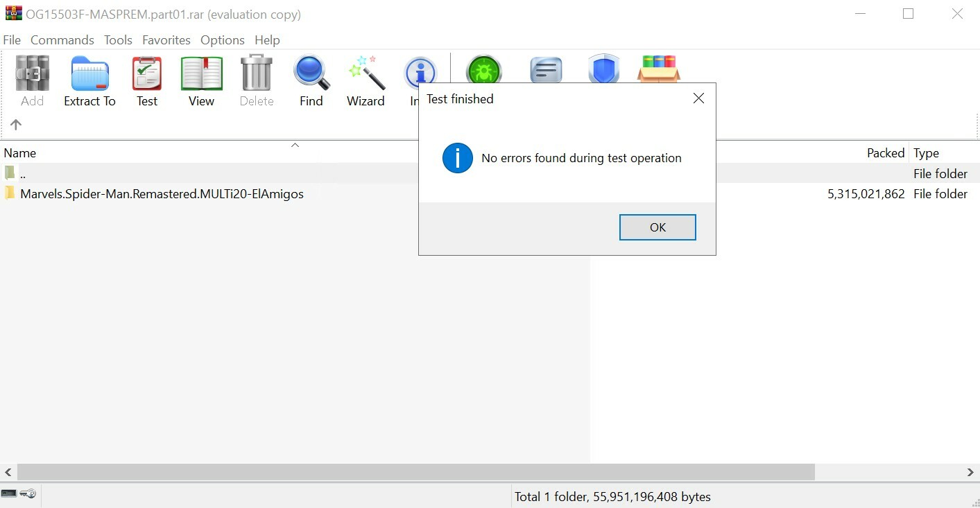Click the Add toolbar icon

(x=32, y=73)
